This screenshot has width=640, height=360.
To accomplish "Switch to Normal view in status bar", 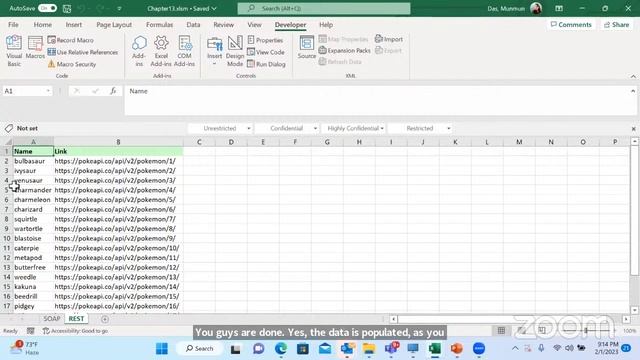I will (x=501, y=331).
